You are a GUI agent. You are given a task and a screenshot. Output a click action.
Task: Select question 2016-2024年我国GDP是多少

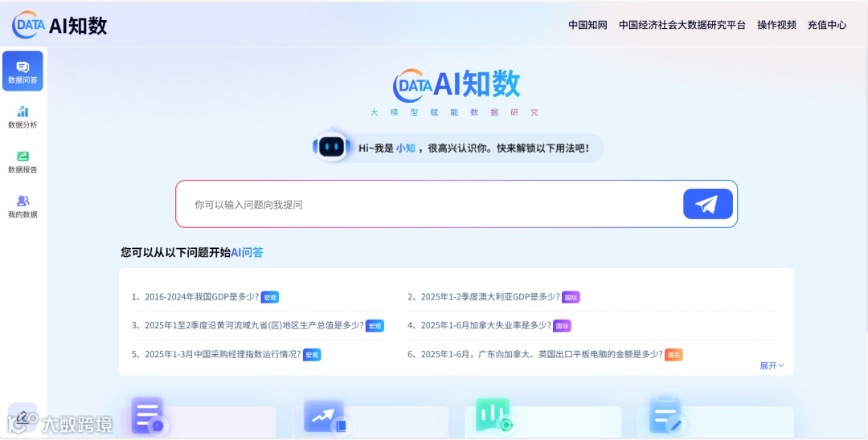pyautogui.click(x=195, y=297)
